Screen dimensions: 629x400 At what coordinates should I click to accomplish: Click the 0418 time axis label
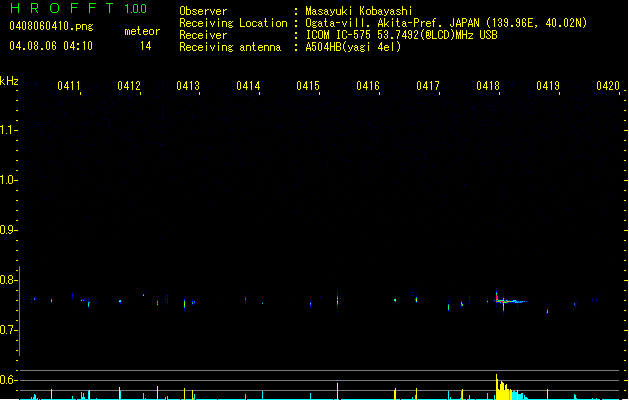point(488,86)
